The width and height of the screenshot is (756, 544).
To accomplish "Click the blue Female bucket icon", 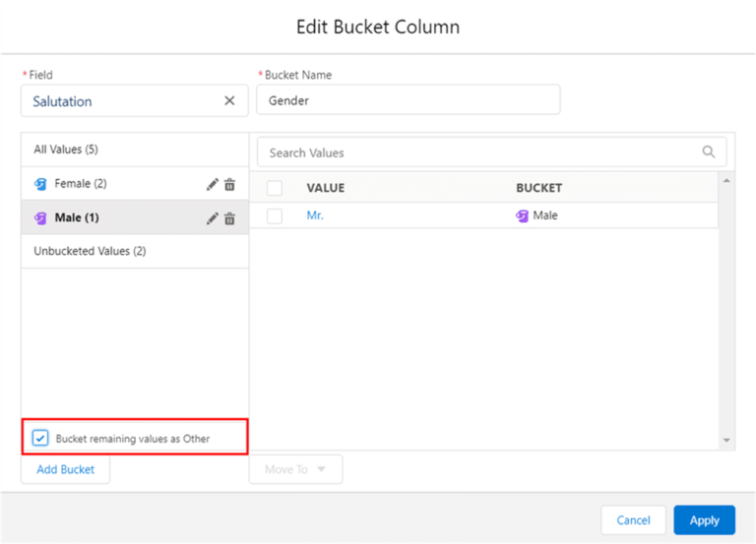I will [x=40, y=184].
